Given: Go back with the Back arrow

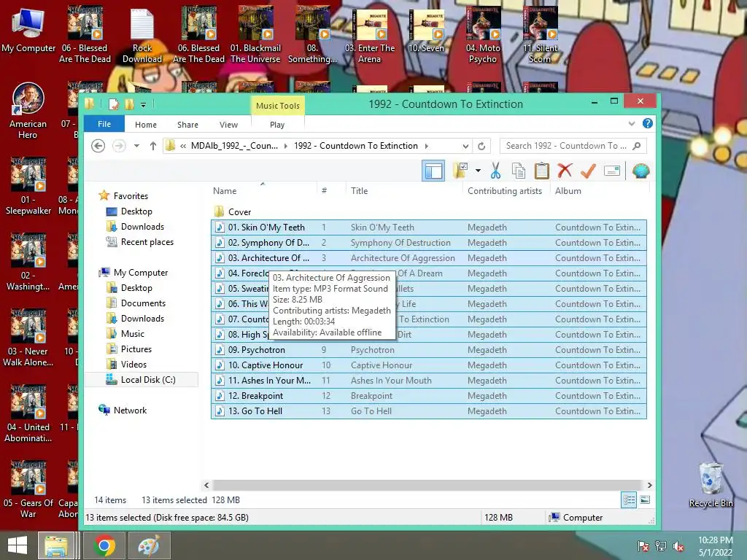Looking at the screenshot, I should (x=98, y=146).
